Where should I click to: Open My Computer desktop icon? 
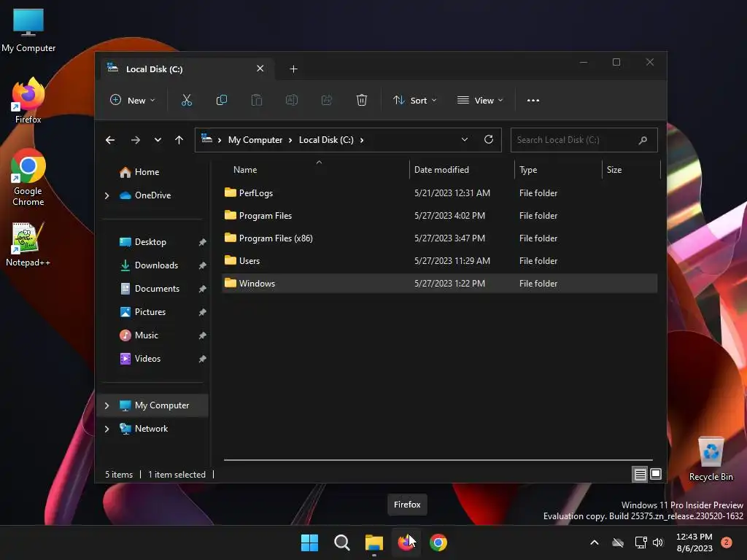28,30
